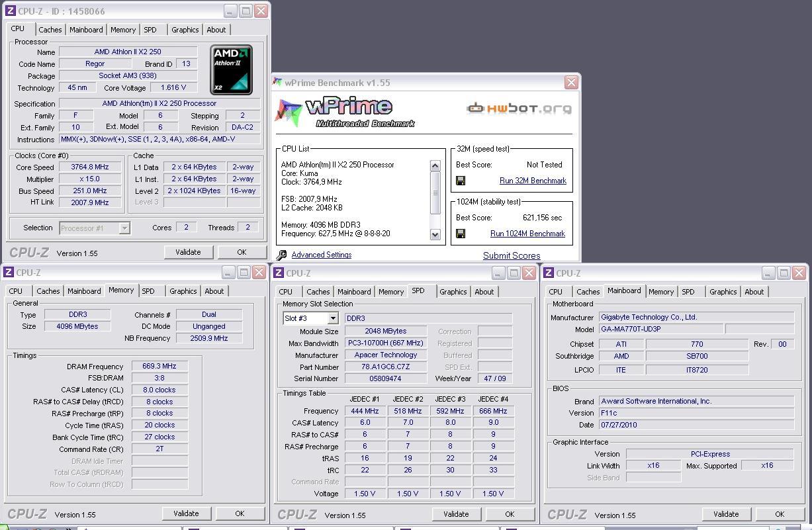Click Validate in Mainboard CPU-Z window
Image resolution: width=812 pixels, height=530 pixels.
point(726,514)
